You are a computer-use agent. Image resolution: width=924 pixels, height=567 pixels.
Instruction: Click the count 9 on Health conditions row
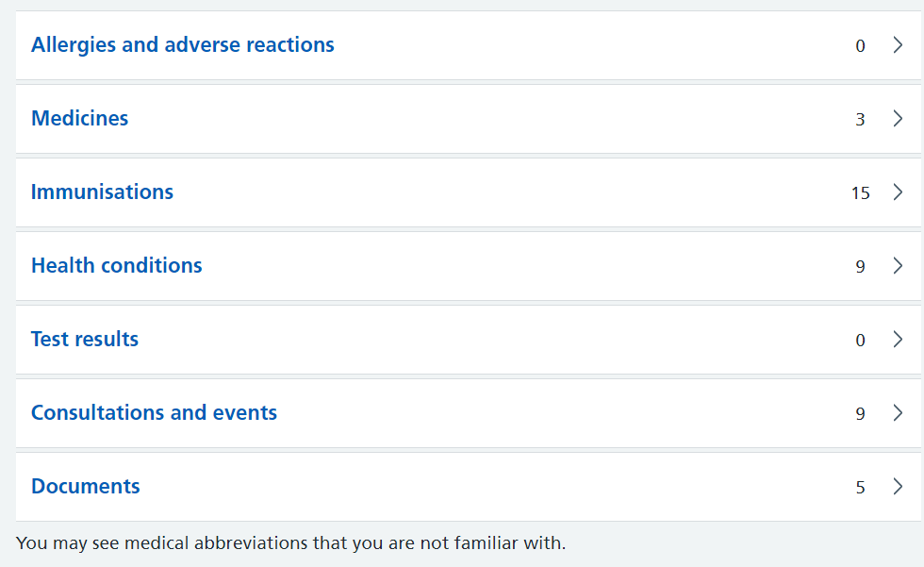[860, 267]
